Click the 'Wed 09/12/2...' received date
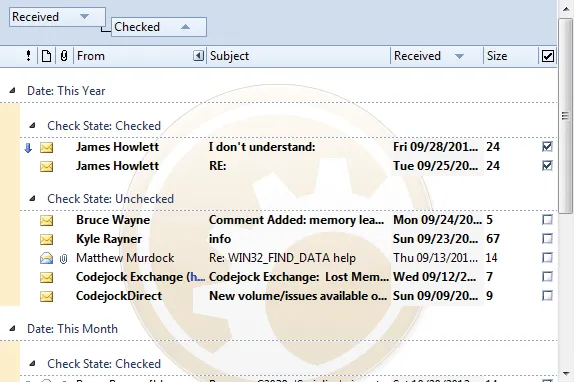574x382 pixels. click(x=435, y=277)
